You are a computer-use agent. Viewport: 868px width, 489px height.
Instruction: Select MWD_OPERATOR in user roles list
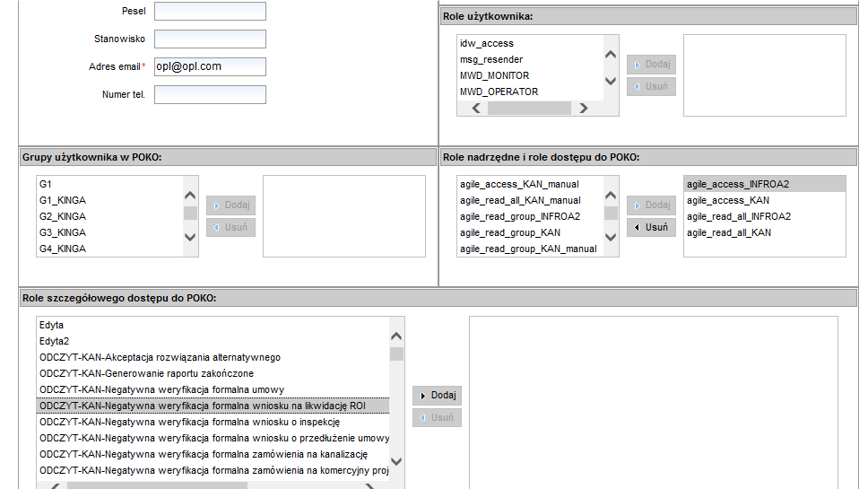click(x=499, y=92)
